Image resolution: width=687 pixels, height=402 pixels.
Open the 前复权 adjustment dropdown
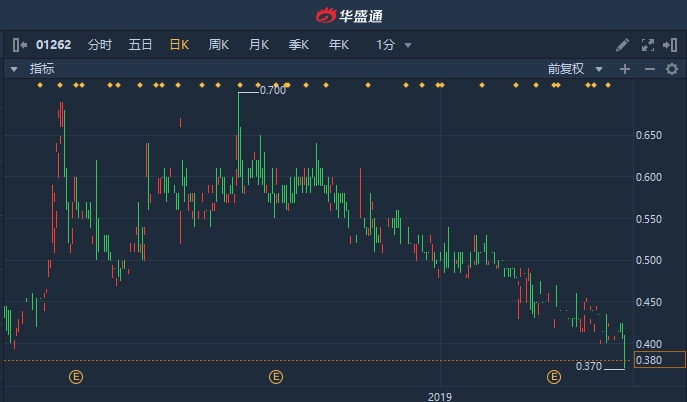tap(575, 69)
